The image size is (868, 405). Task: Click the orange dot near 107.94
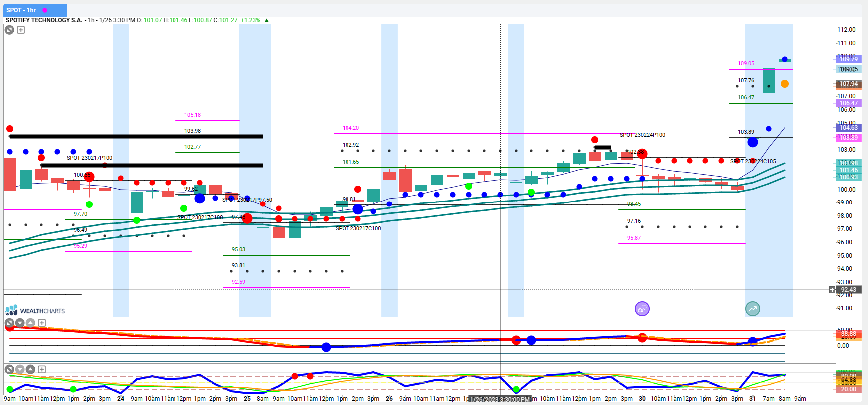tap(785, 84)
